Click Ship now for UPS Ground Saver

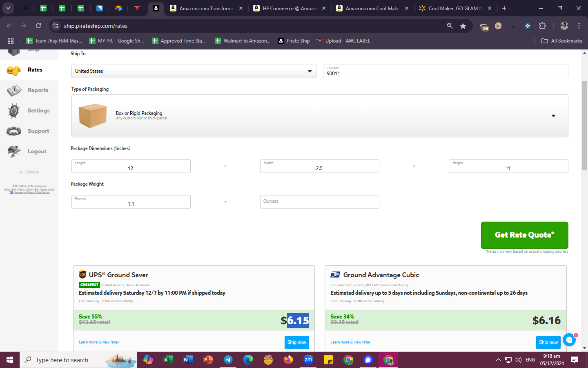[x=296, y=342]
